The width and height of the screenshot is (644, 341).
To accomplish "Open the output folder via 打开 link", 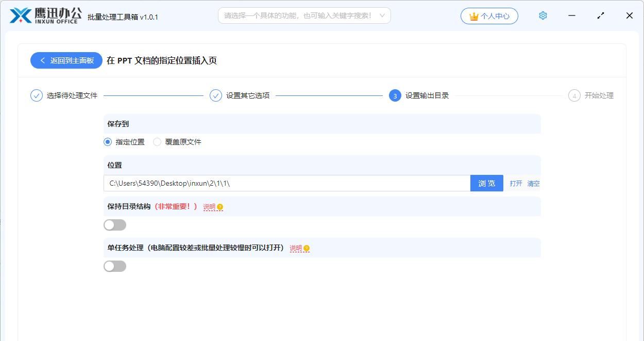I will [516, 183].
